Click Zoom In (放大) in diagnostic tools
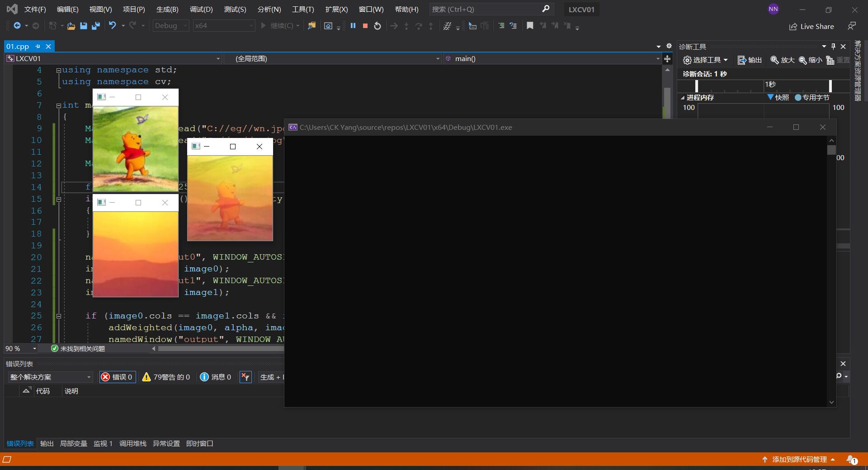This screenshot has height=470, width=868. point(783,60)
